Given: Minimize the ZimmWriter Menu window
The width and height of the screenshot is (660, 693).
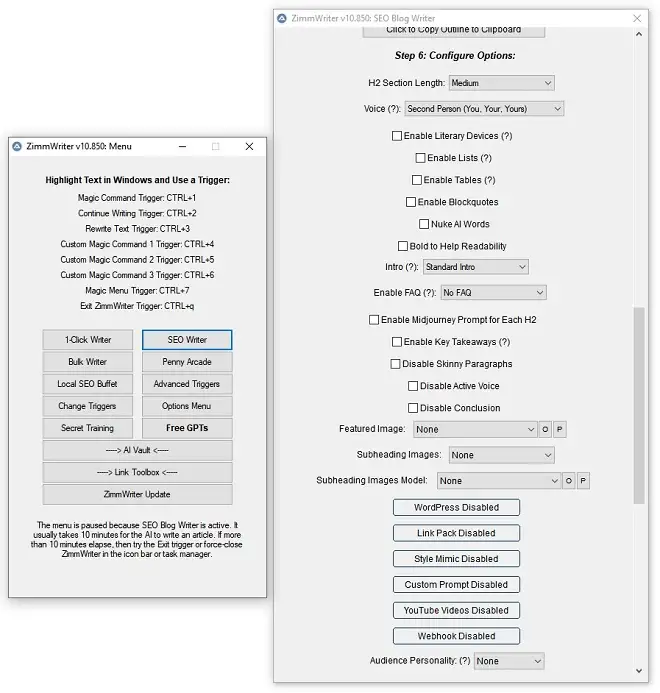Looking at the screenshot, I should pos(183,146).
